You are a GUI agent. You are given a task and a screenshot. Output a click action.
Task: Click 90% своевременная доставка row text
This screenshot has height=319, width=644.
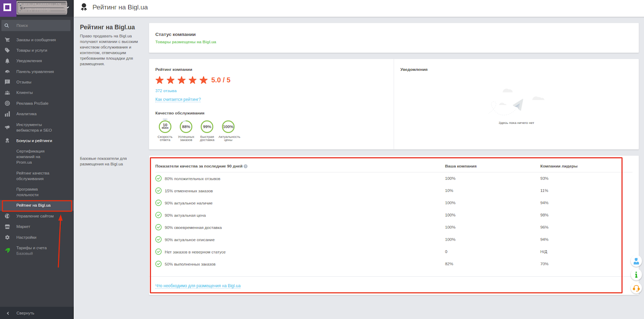[193, 228]
